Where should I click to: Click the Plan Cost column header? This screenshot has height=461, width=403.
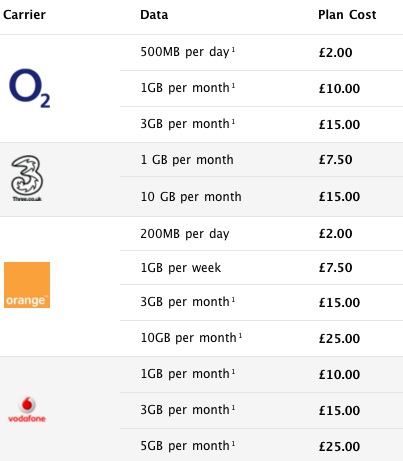(x=347, y=15)
